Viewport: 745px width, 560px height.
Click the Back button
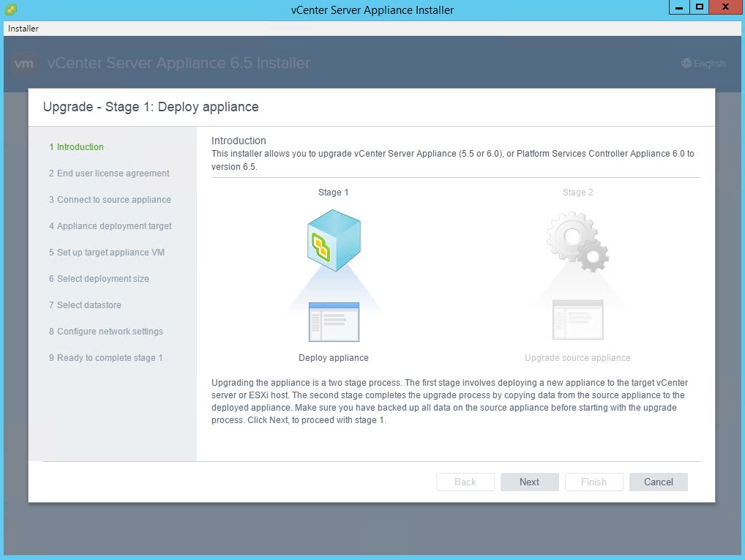coord(465,482)
